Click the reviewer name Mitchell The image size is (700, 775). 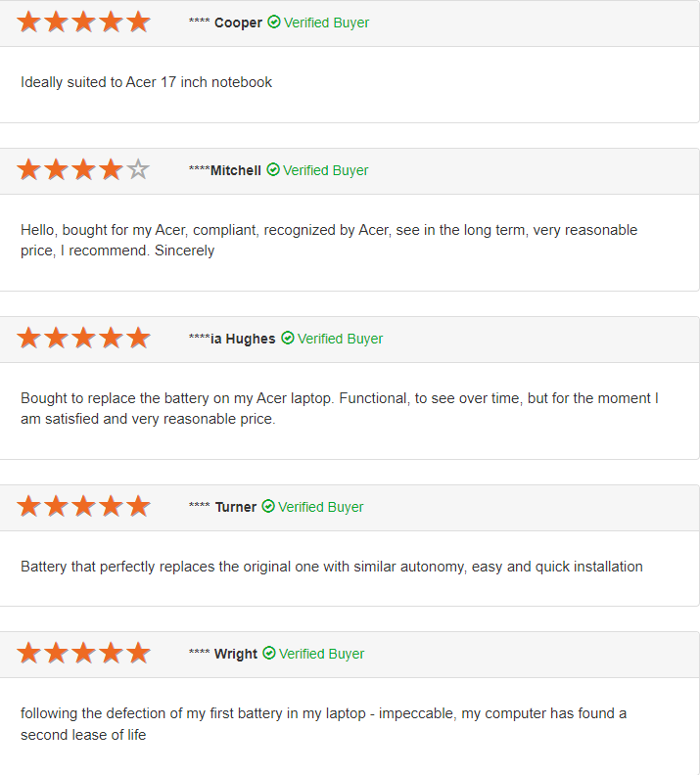(235, 170)
